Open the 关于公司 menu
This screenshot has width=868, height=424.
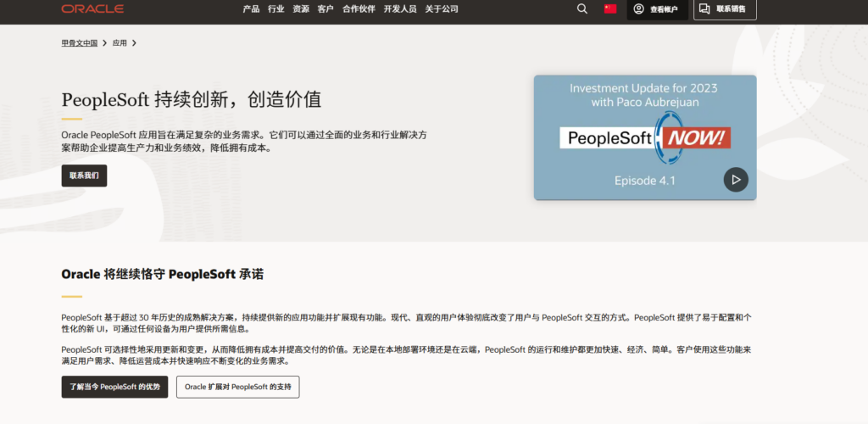pyautogui.click(x=442, y=8)
